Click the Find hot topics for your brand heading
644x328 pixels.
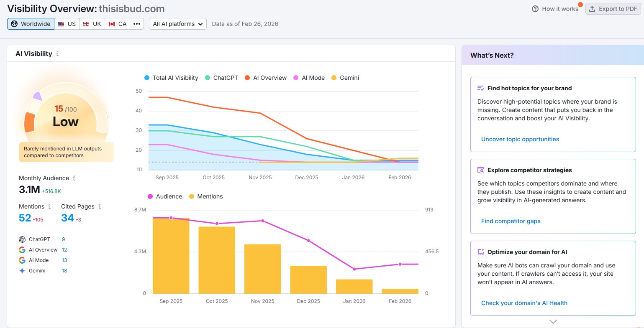pyautogui.click(x=529, y=88)
